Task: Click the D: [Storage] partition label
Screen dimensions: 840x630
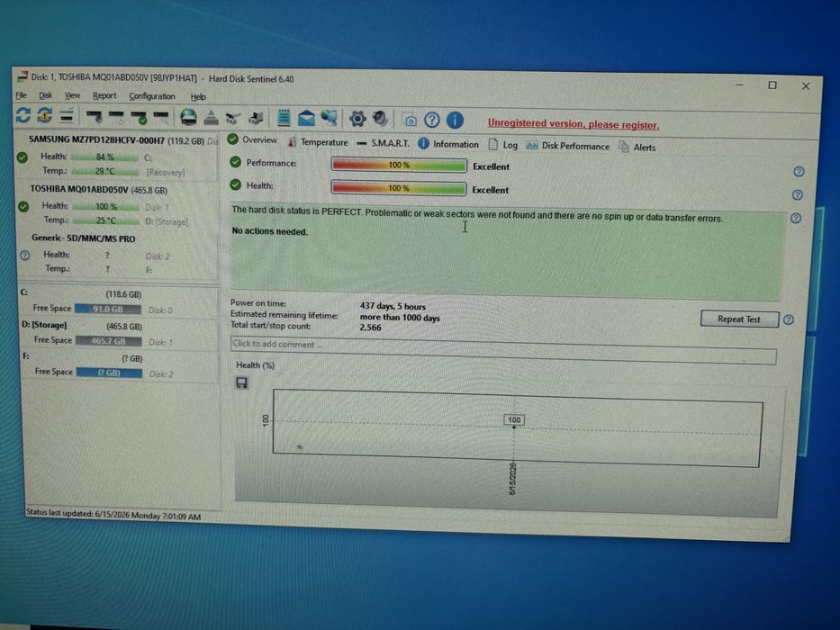Action: point(44,325)
